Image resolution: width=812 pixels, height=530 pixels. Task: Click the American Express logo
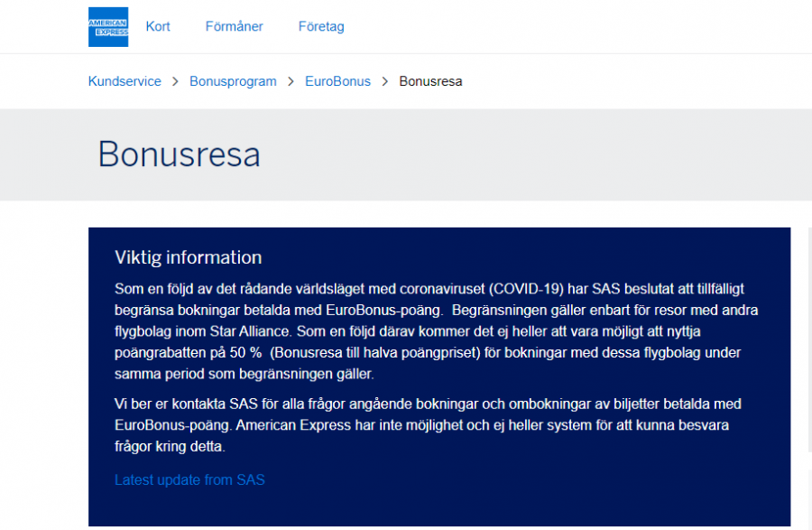(x=108, y=27)
